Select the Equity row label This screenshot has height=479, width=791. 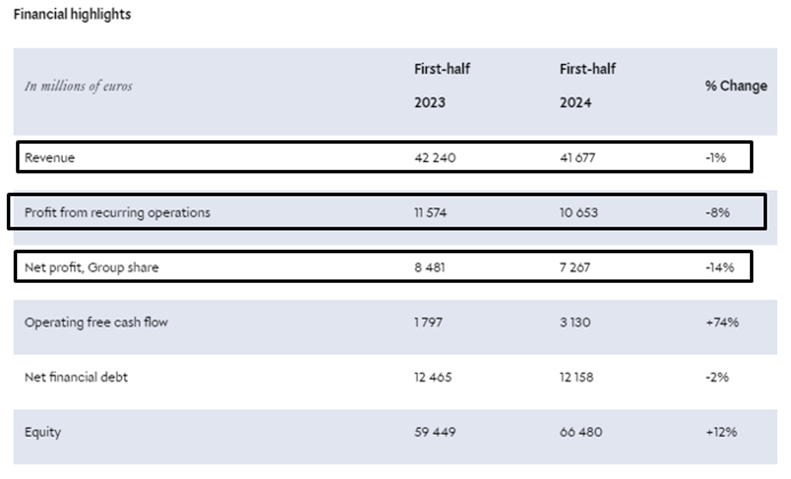coord(43,433)
